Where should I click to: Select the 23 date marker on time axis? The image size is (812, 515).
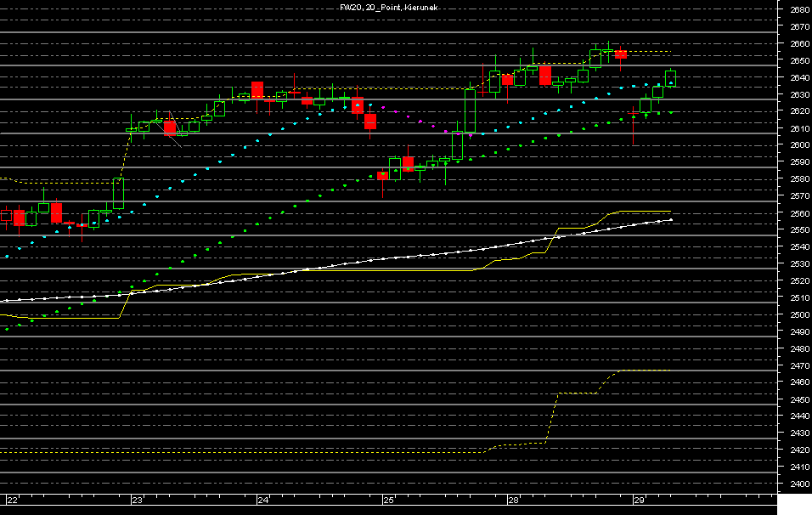point(138,500)
